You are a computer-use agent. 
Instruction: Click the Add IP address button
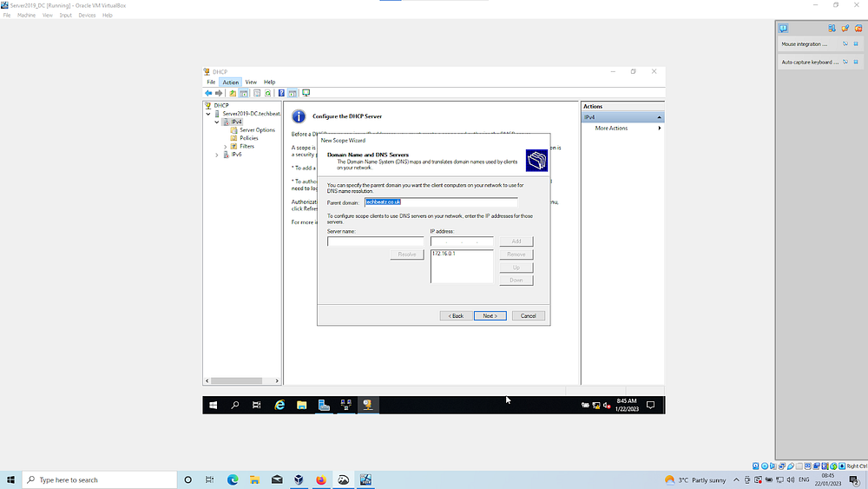click(516, 241)
